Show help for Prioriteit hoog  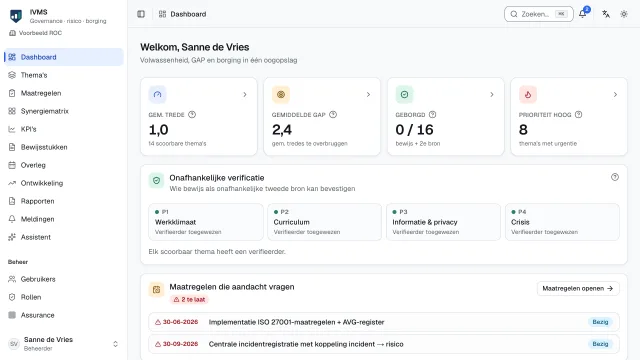[578, 115]
